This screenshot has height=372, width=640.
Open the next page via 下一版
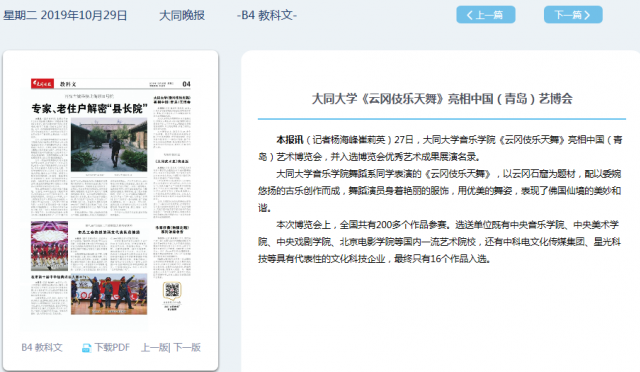click(x=187, y=347)
